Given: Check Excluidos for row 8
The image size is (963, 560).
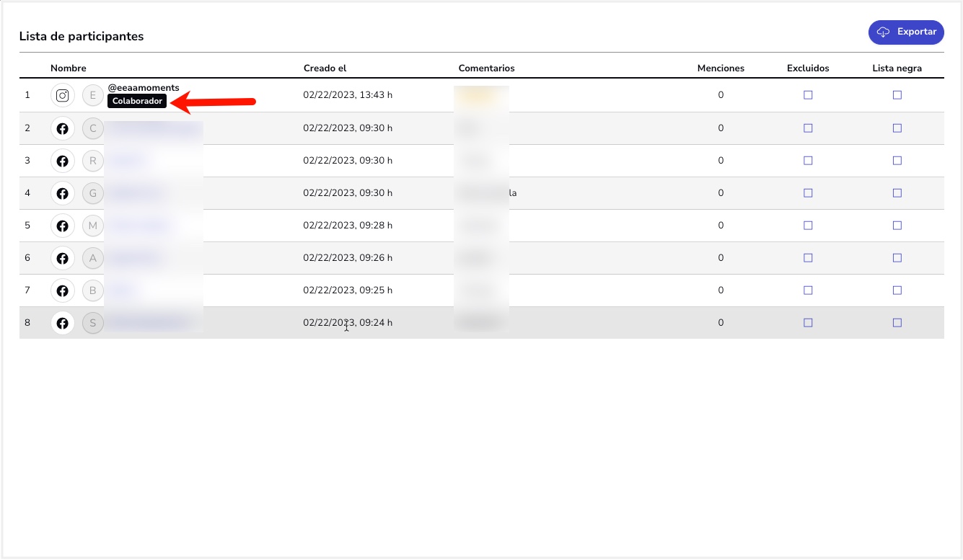Looking at the screenshot, I should (808, 323).
